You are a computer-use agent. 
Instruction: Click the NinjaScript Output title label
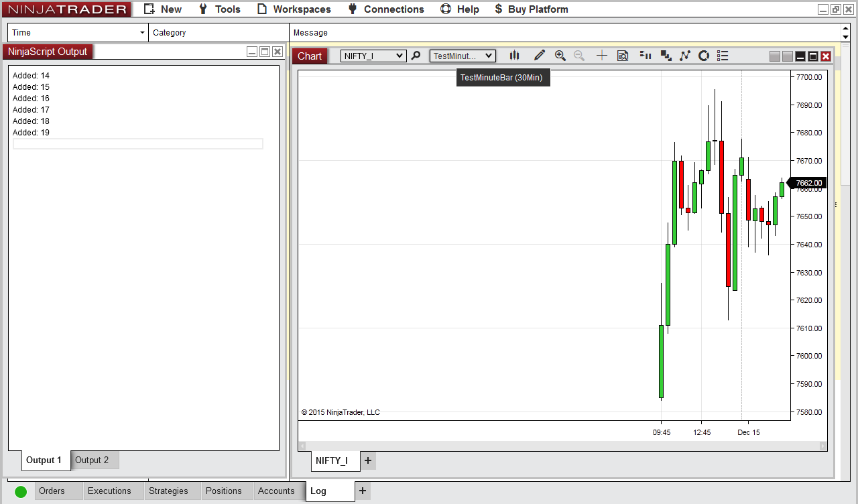pos(48,52)
